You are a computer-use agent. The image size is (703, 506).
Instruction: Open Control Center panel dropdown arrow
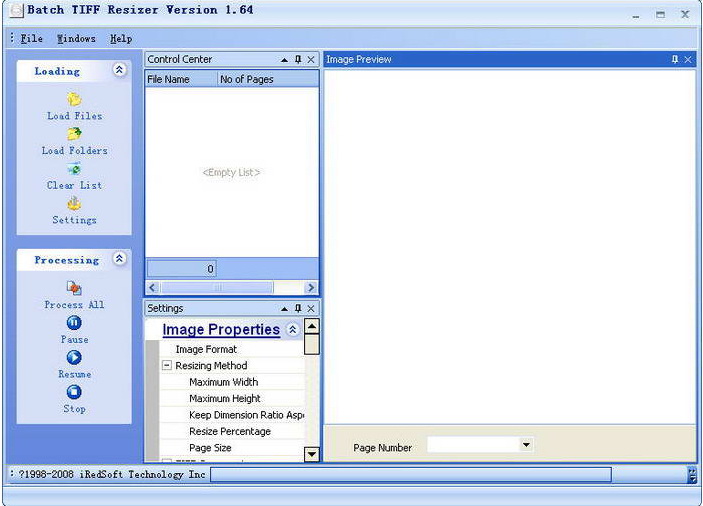284,60
